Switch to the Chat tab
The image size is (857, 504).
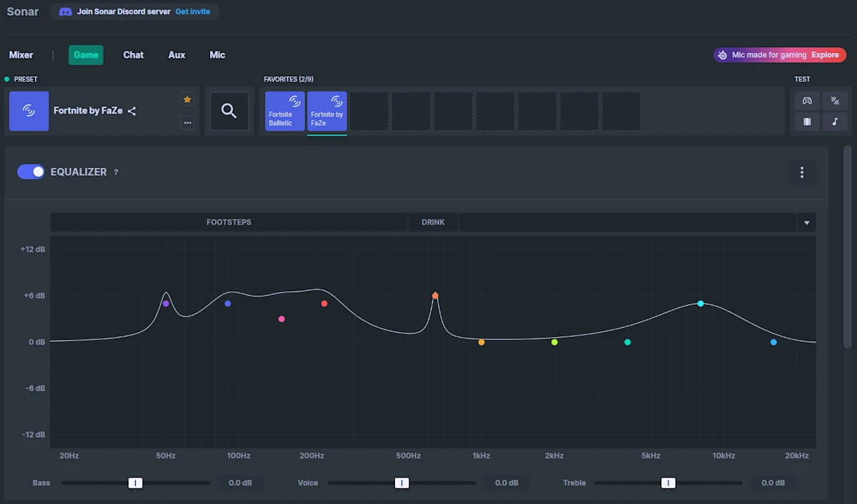[x=134, y=55]
